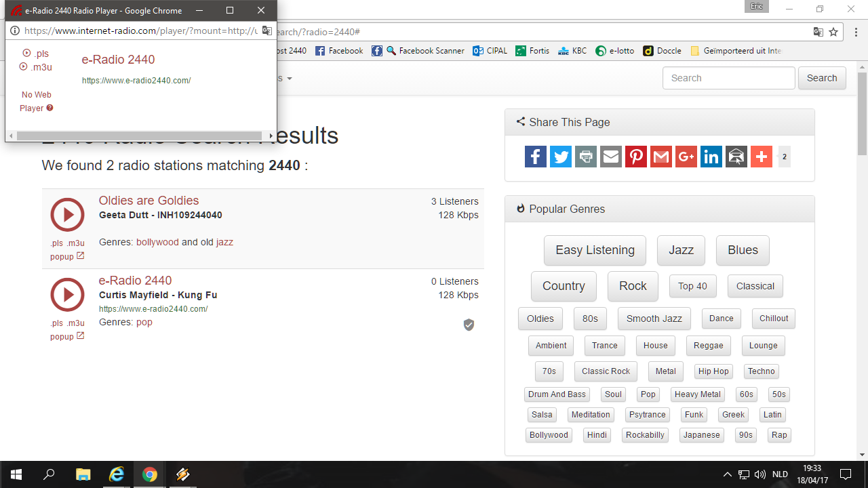Focus the Search input field
Image resolution: width=868 pixels, height=488 pixels.
tap(728, 78)
